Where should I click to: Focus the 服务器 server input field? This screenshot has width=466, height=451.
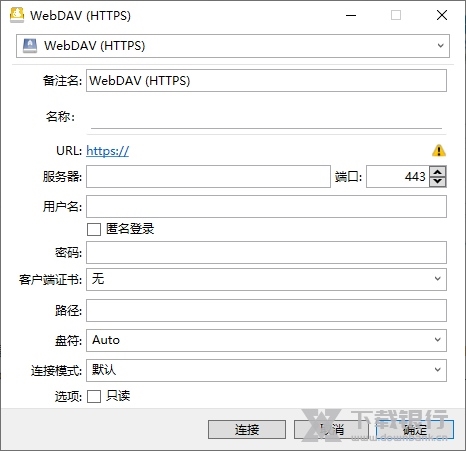(208, 177)
